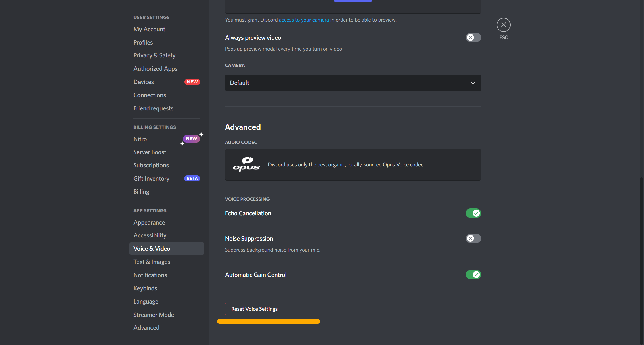The height and width of the screenshot is (345, 644).
Task: Open the Advanced settings section
Action: coord(146,327)
